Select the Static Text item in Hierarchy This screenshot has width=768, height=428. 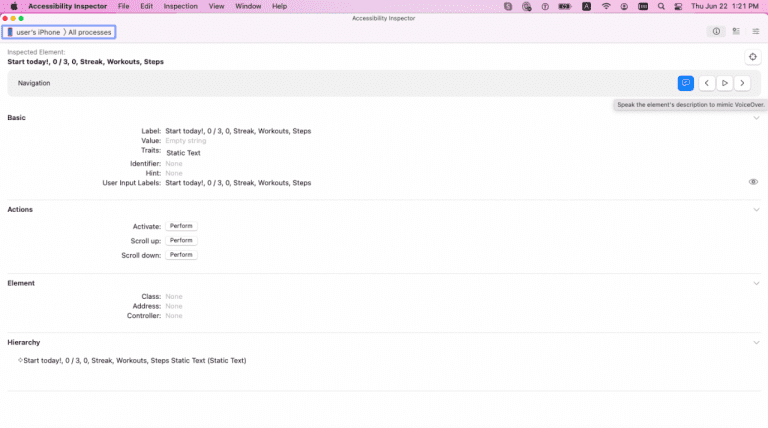click(x=134, y=360)
